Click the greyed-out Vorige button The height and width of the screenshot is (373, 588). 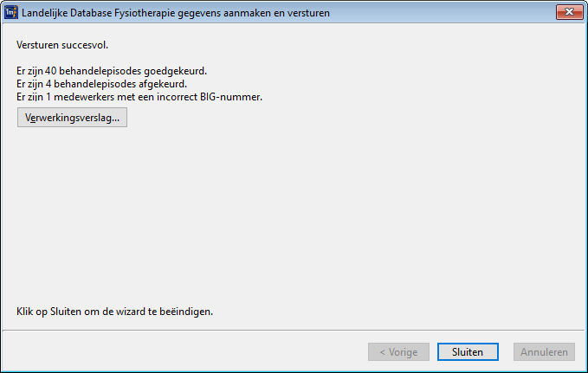[x=398, y=352]
